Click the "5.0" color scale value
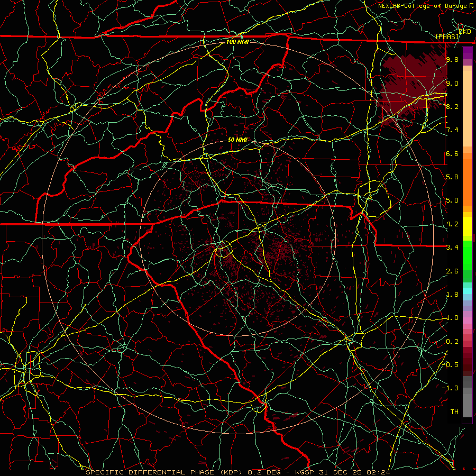 452,200
